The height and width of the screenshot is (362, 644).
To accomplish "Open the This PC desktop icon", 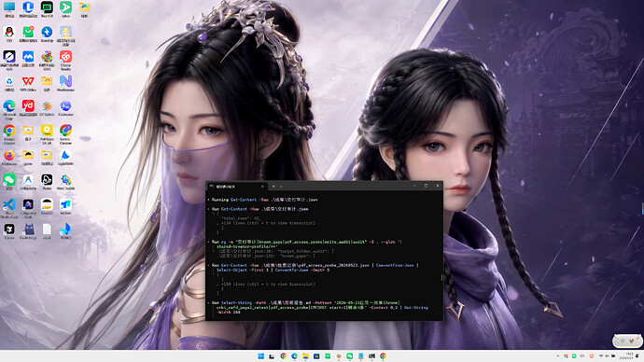I will 9,8.
